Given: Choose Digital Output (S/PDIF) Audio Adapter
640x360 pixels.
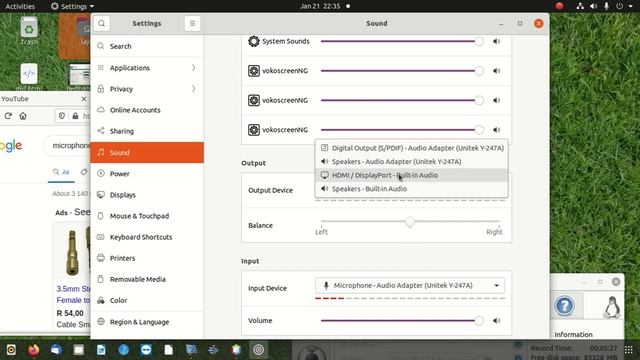Looking at the screenshot, I should click(x=412, y=148).
